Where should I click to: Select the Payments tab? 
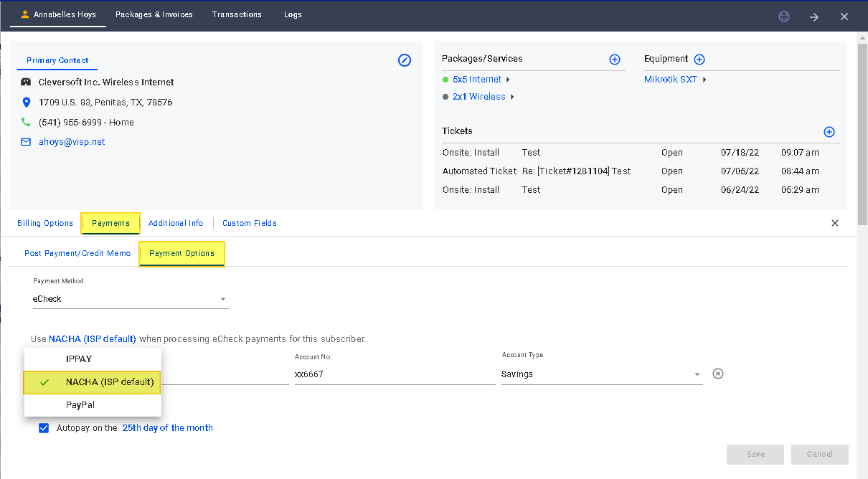(x=110, y=223)
